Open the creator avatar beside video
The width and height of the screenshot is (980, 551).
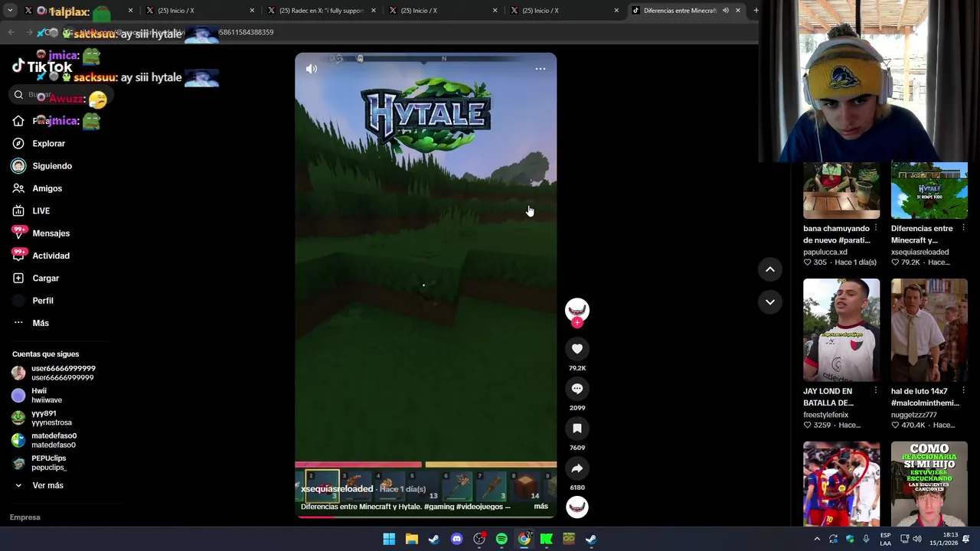(577, 309)
